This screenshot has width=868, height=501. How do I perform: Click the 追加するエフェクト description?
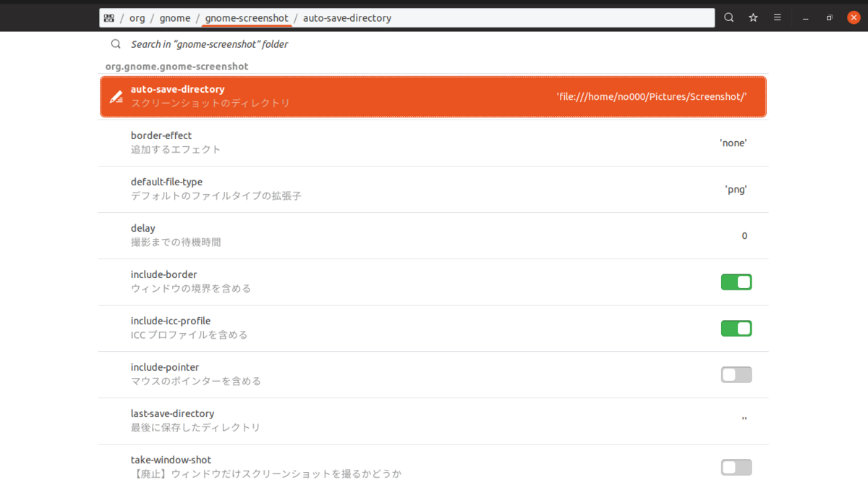176,150
